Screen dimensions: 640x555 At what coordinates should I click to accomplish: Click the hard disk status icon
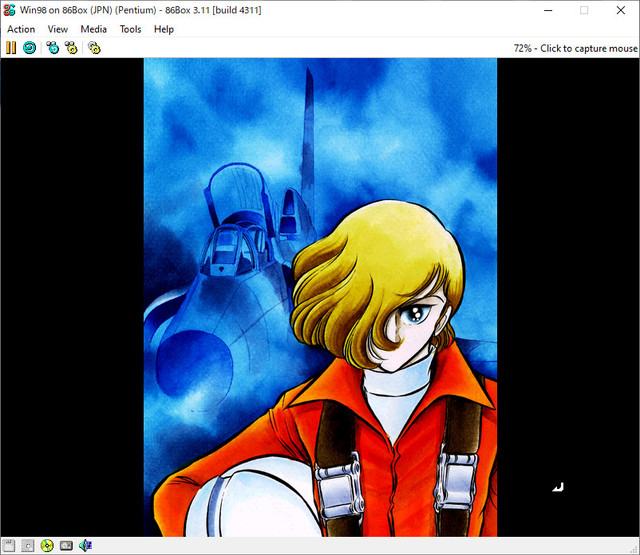[66, 546]
